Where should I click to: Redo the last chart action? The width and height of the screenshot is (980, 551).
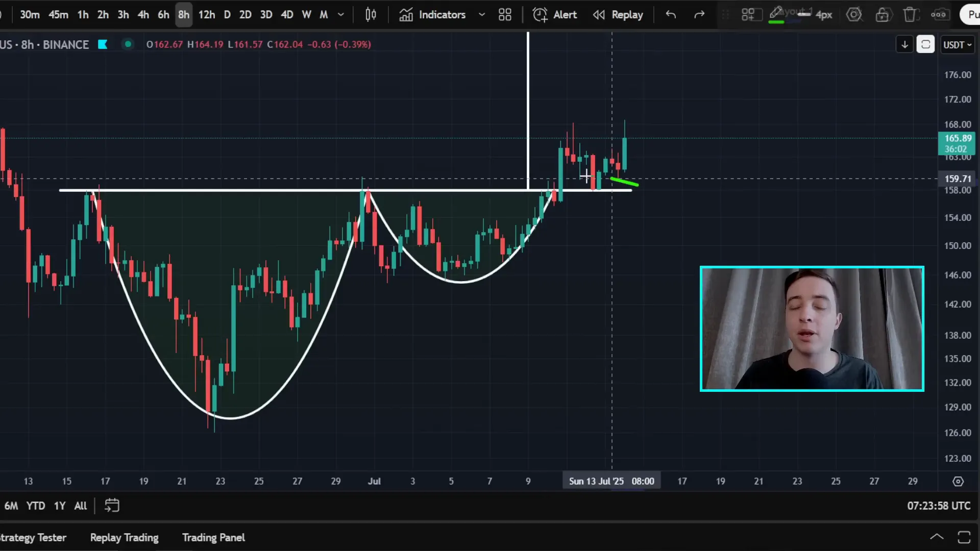point(699,15)
